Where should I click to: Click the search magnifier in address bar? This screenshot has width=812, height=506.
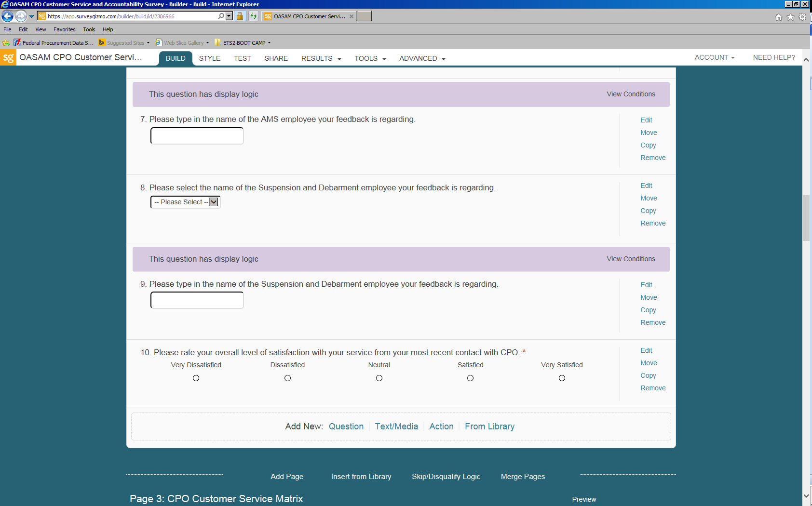point(221,16)
